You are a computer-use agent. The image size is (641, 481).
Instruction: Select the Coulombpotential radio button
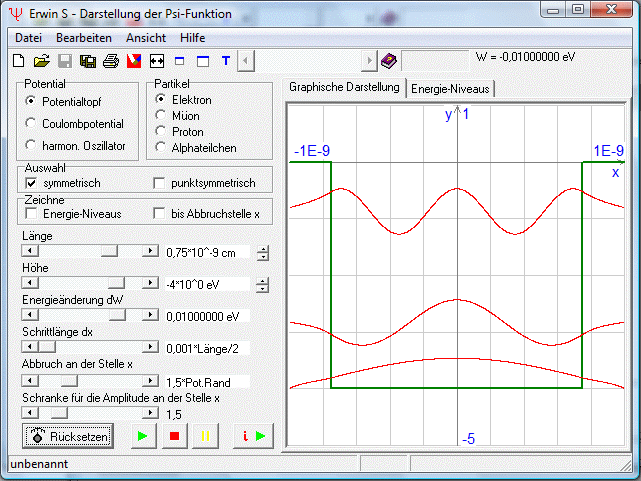point(31,124)
